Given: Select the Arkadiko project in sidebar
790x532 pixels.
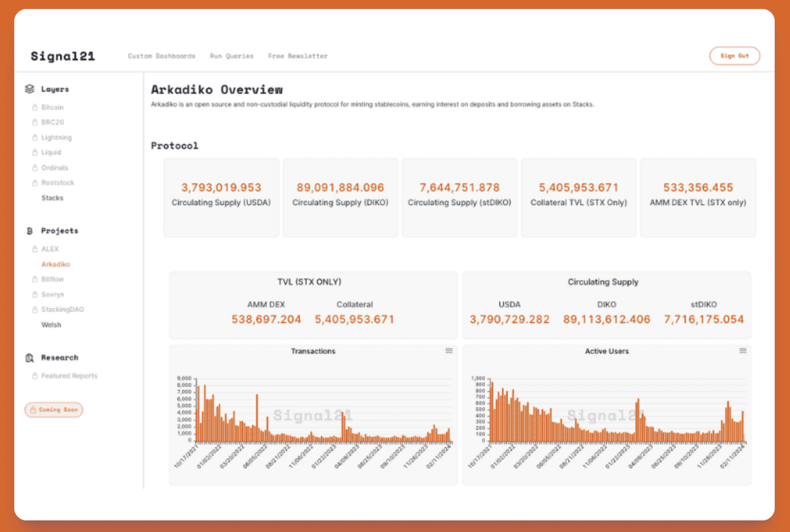Looking at the screenshot, I should (55, 264).
